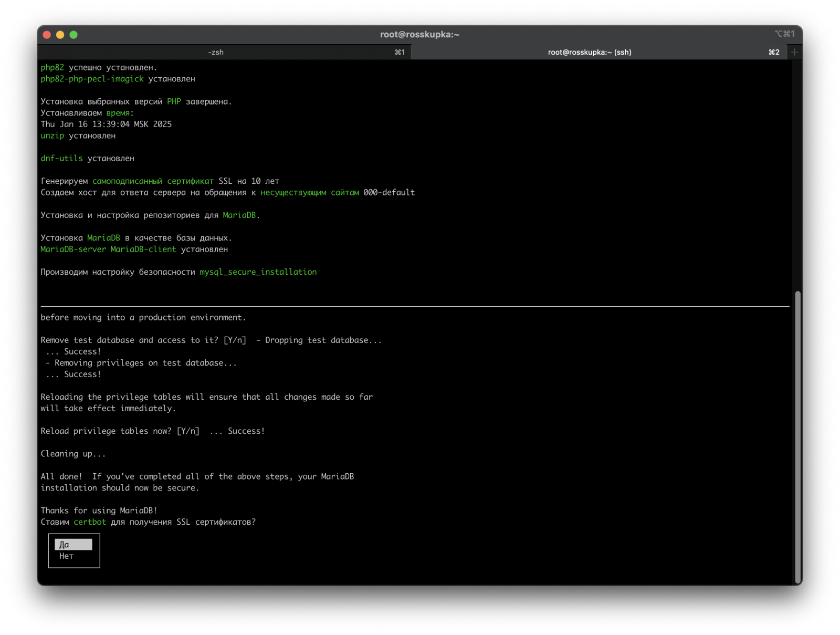Click the green text dnf-utils
840x635 pixels.
61,159
